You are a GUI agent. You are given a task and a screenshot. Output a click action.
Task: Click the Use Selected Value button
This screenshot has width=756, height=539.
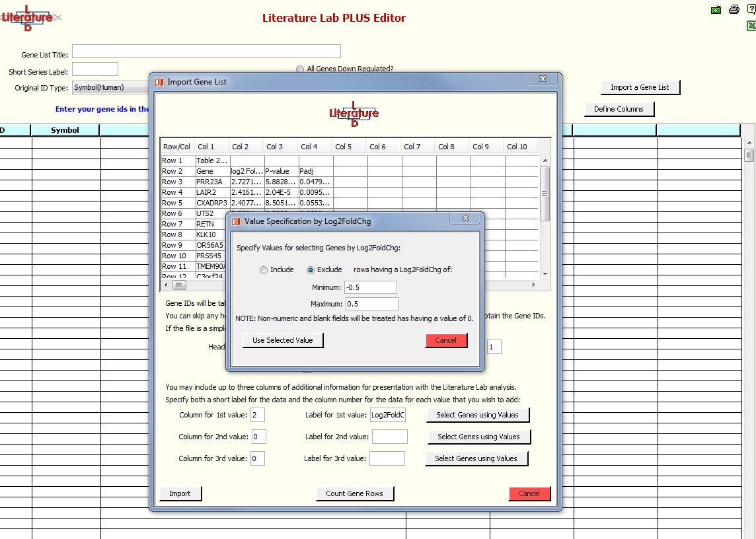(x=283, y=340)
